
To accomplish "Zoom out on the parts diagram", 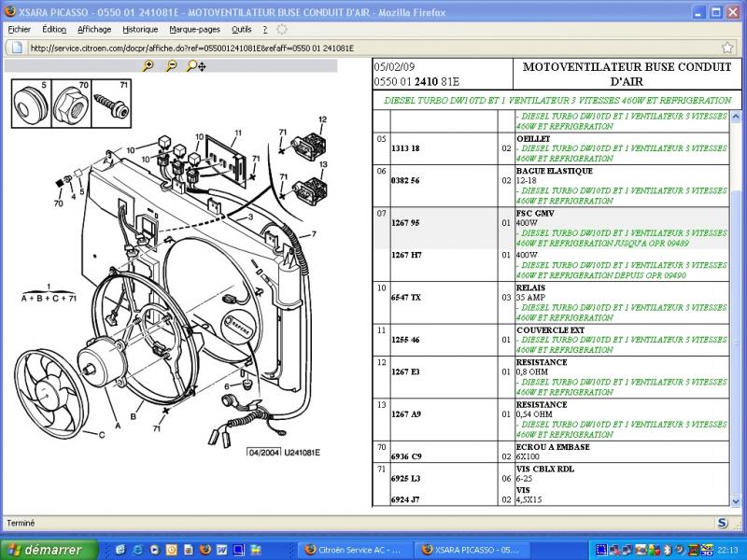I will pos(171,65).
